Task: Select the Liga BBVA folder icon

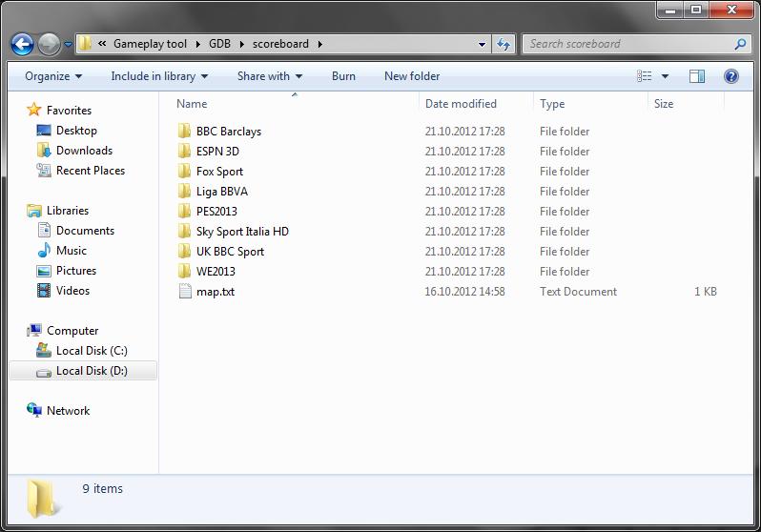Action: click(184, 191)
